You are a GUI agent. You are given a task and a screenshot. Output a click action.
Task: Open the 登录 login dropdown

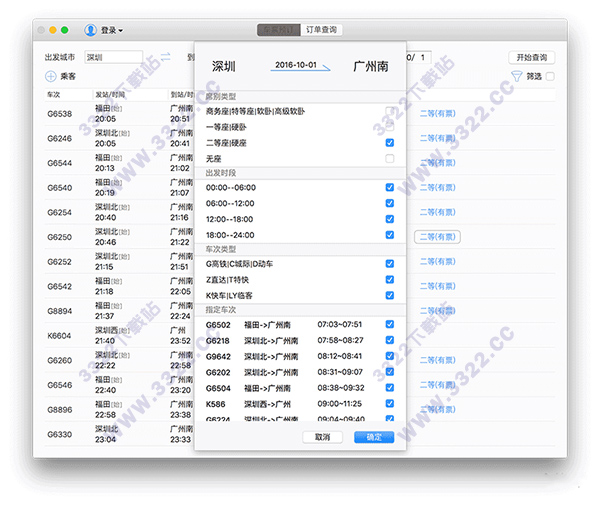coord(111,30)
